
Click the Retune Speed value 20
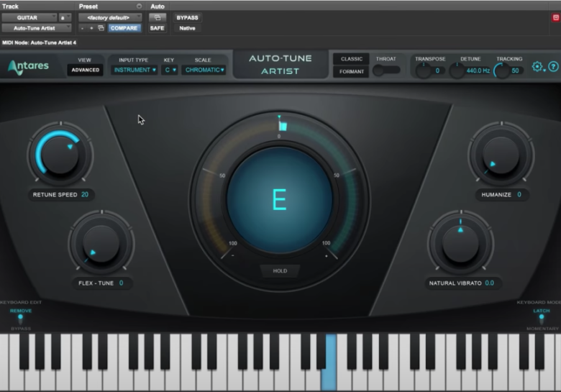click(x=85, y=195)
